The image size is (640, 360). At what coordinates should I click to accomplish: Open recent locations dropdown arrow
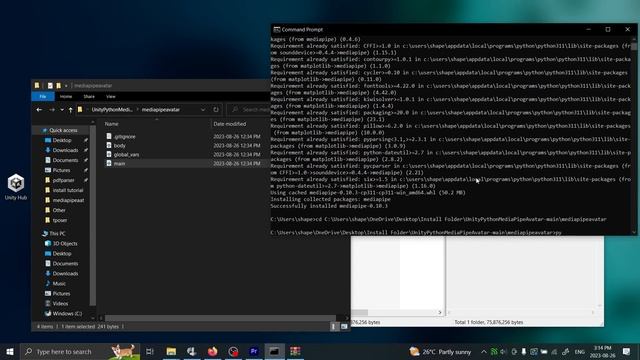pyautogui.click(x=62, y=110)
